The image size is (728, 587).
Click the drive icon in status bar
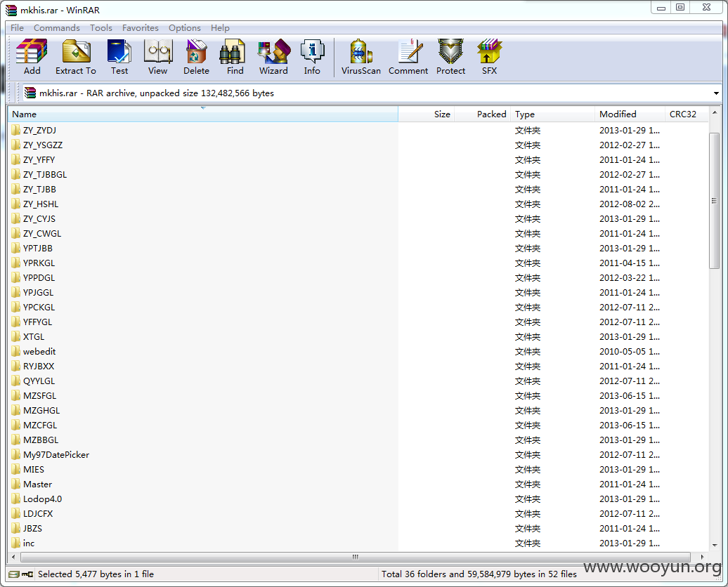[14, 574]
